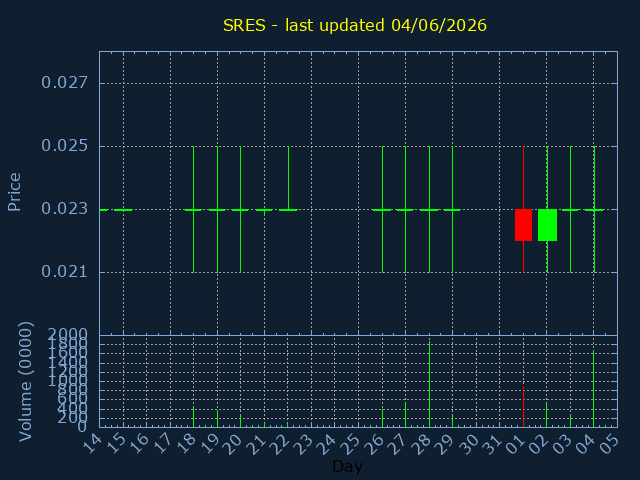Viewport: 640px width, 480px height.
Task: Click the Price y-axis title
Action: click(14, 192)
